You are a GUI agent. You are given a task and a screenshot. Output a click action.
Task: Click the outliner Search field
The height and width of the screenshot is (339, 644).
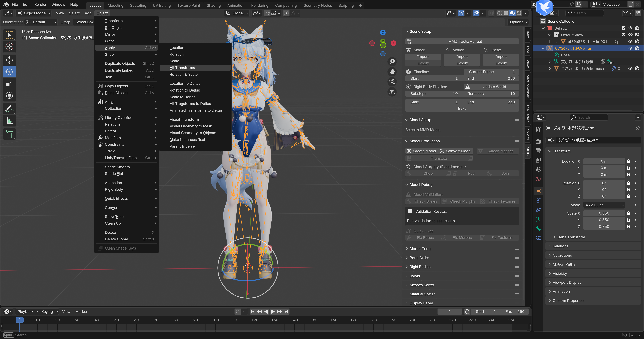(x=584, y=13)
